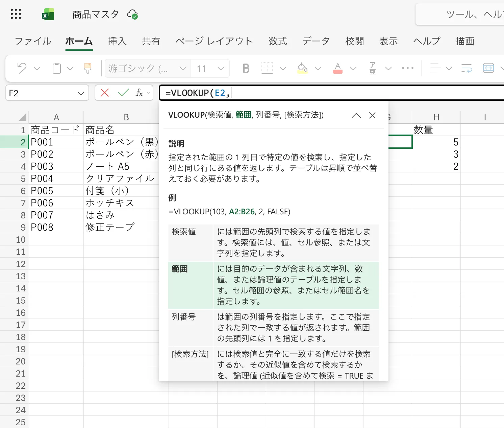Image resolution: width=504 pixels, height=428 pixels.
Task: Select the Format Painter brush
Action: 88,68
